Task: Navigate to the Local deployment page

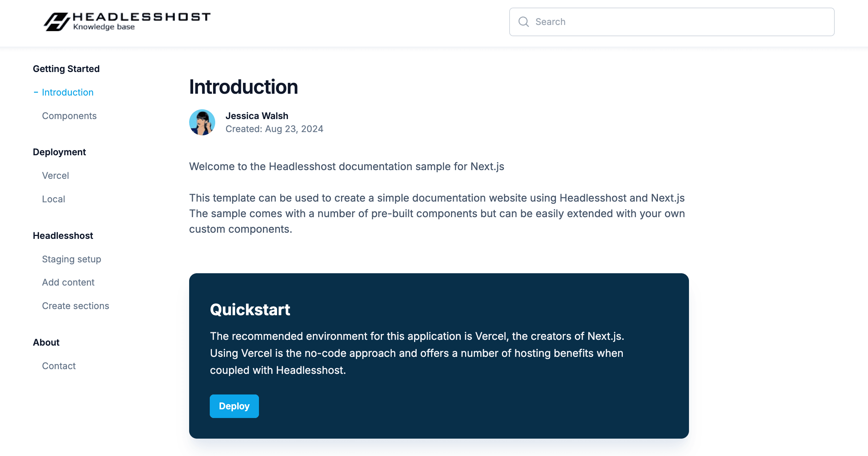Action: [54, 199]
